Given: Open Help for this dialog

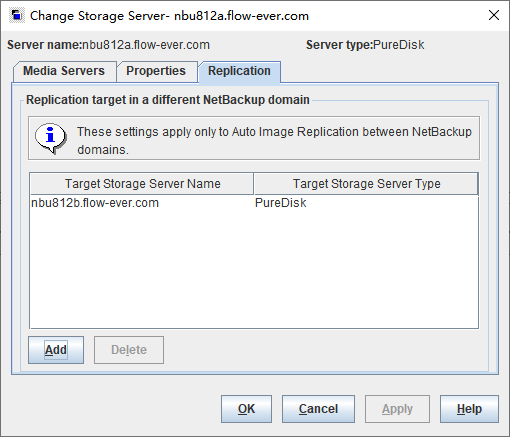Looking at the screenshot, I should (469, 409).
